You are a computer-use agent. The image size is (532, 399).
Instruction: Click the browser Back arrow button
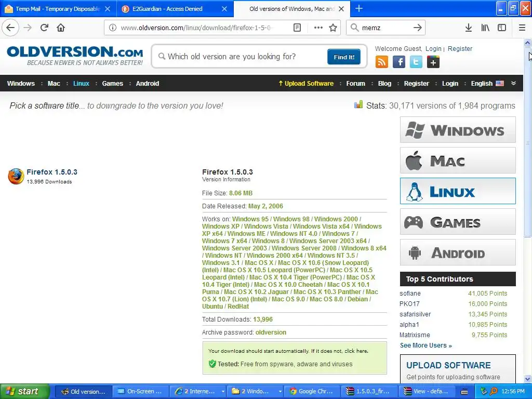[10, 28]
